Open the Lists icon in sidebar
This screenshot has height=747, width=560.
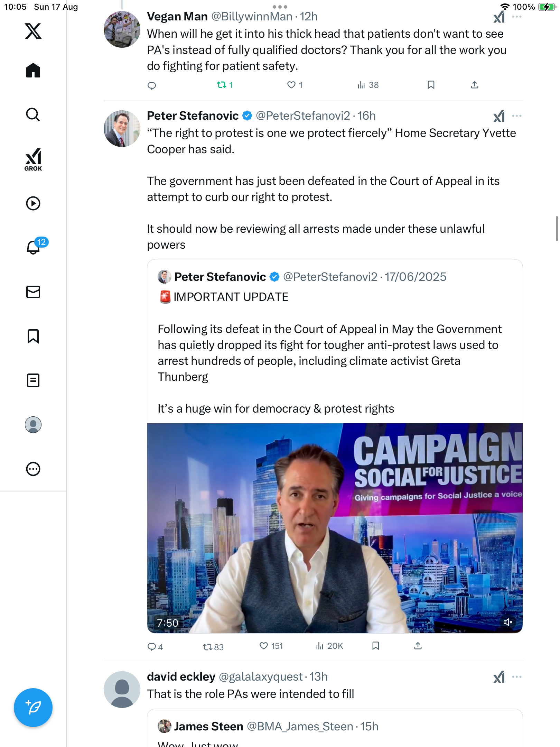tap(33, 380)
